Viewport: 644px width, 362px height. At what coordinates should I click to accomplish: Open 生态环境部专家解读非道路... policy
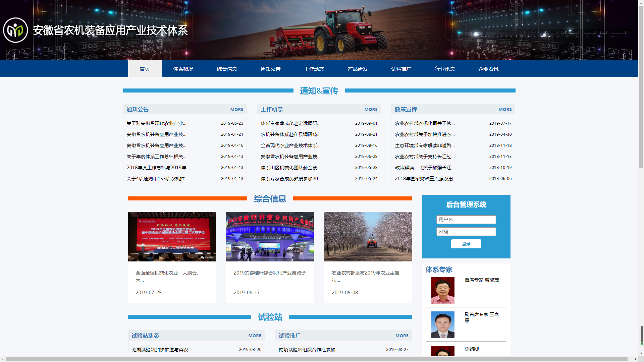point(425,145)
